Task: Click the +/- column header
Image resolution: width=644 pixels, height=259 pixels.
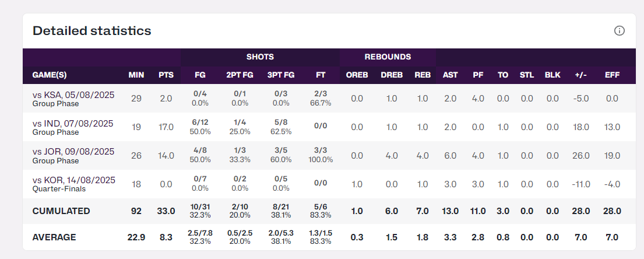Action: pyautogui.click(x=581, y=75)
